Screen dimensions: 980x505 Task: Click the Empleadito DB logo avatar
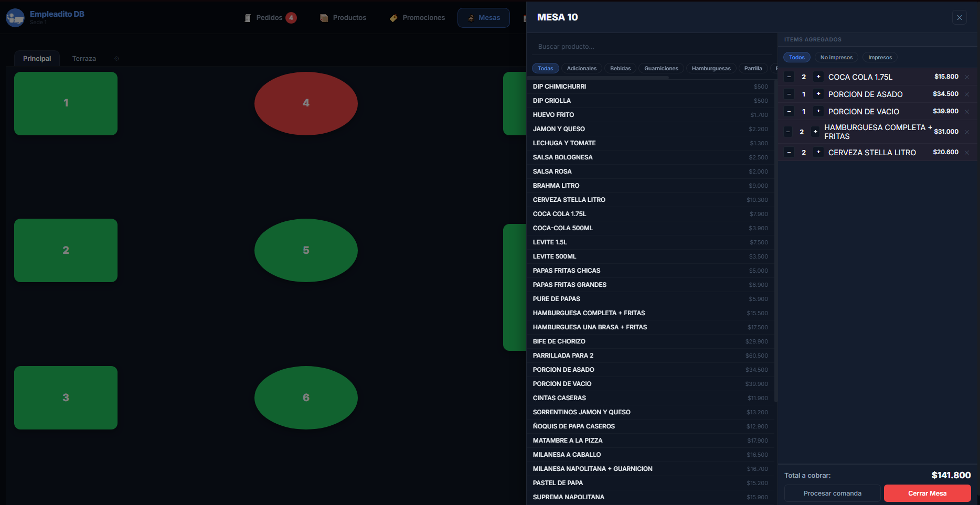pos(15,18)
